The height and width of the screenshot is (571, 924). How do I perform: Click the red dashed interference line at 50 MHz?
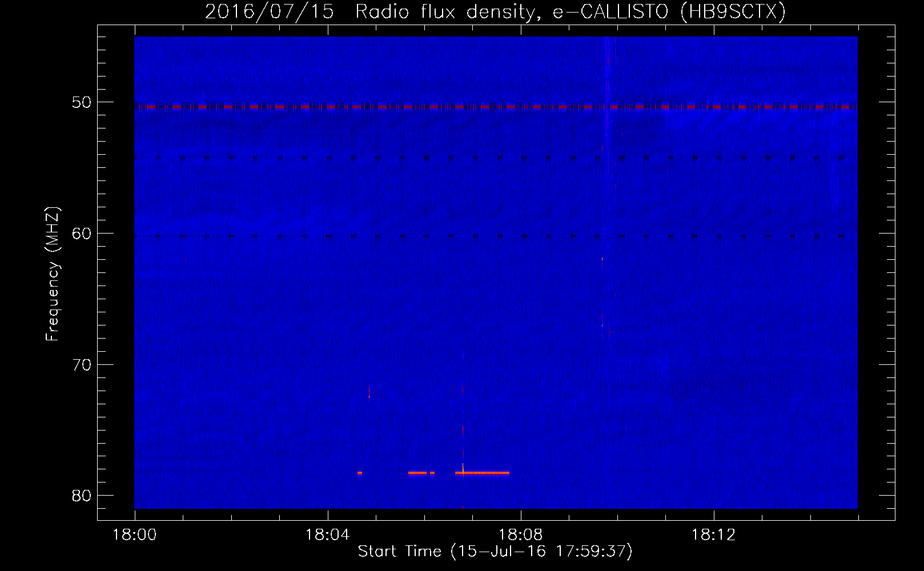point(496,107)
